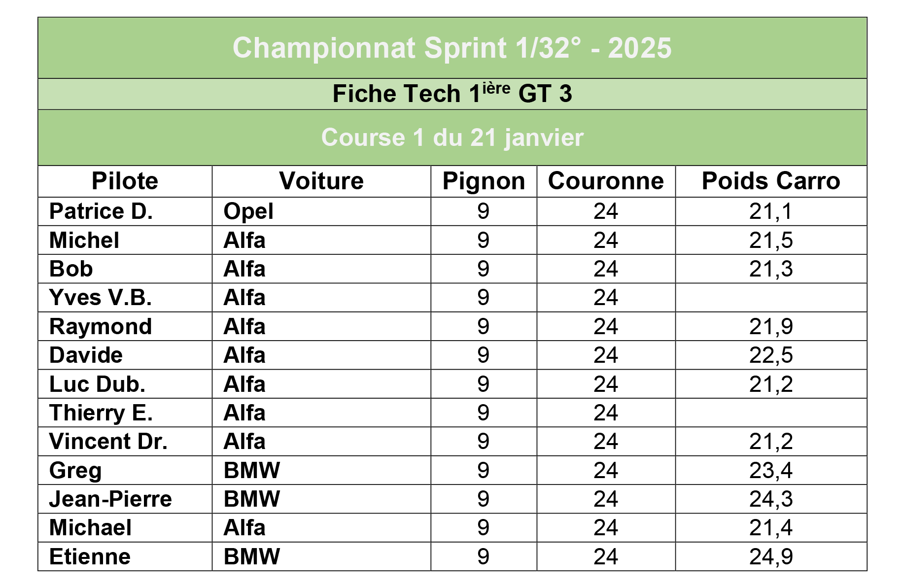Viewport: 905px width, 588px height.
Task: Click the 24,9 weight for Etienne
Action: (x=771, y=557)
